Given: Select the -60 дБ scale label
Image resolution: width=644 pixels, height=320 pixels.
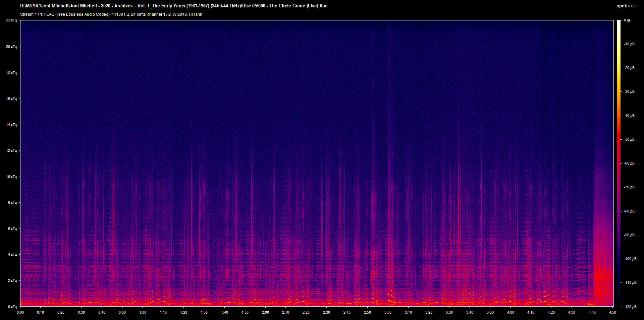Looking at the screenshot, I should tap(629, 164).
